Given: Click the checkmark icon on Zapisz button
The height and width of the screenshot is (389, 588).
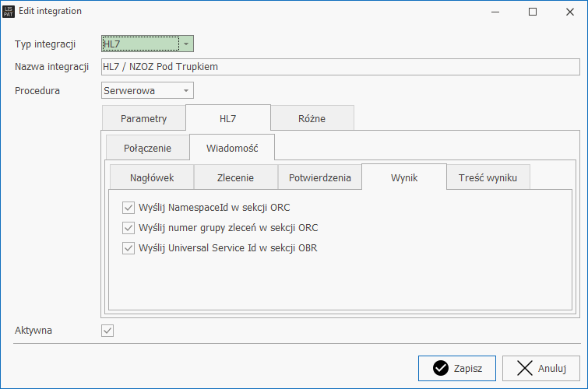Looking at the screenshot, I should (441, 368).
